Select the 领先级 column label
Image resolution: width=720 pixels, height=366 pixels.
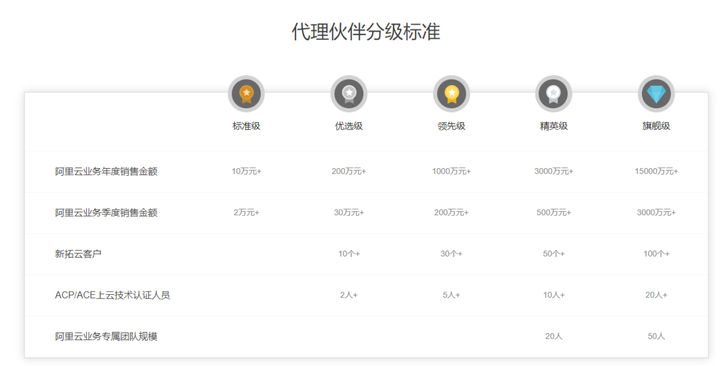point(451,126)
